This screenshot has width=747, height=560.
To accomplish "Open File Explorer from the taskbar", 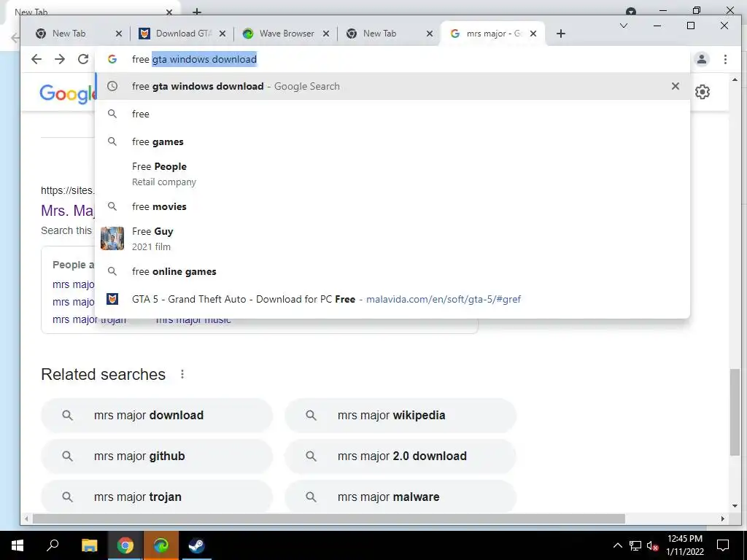I will (x=89, y=545).
